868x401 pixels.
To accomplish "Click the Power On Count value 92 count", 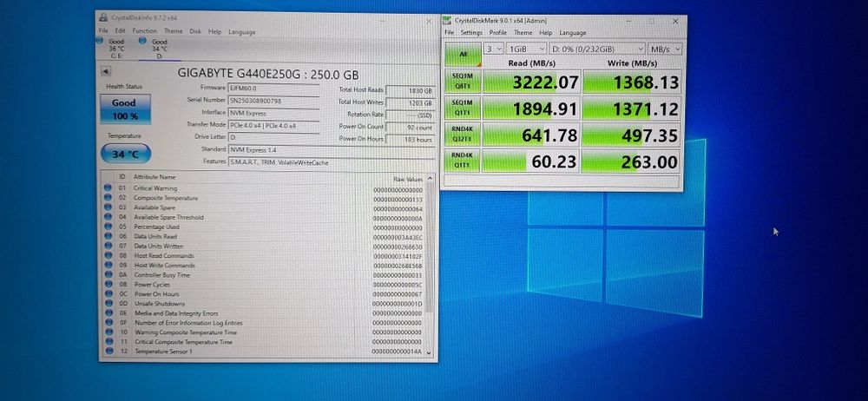I will [x=410, y=127].
